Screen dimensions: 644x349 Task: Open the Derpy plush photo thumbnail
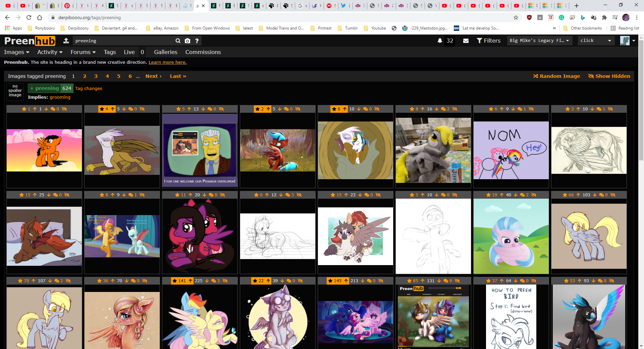(x=433, y=150)
